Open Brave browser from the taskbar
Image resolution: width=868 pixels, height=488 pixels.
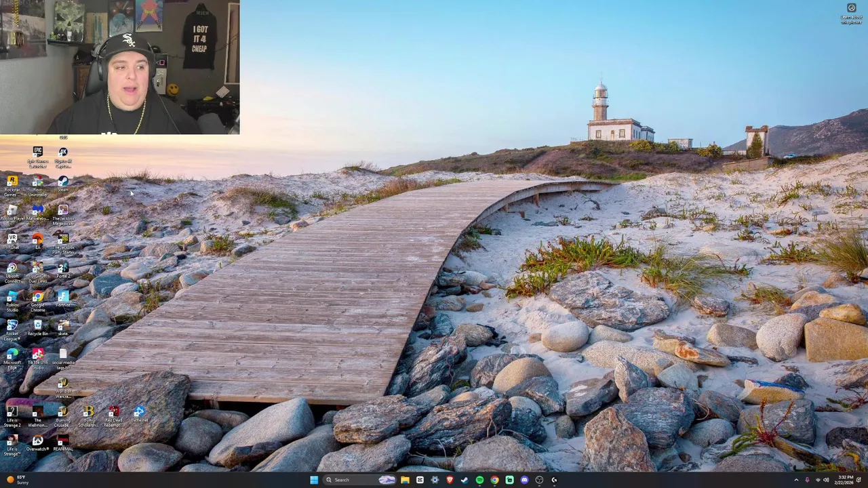(x=450, y=480)
